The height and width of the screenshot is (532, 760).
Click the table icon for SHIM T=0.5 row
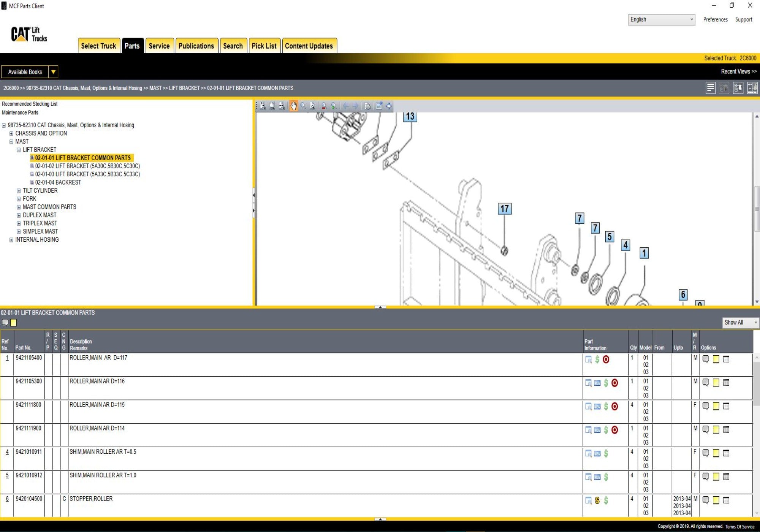pos(726,453)
